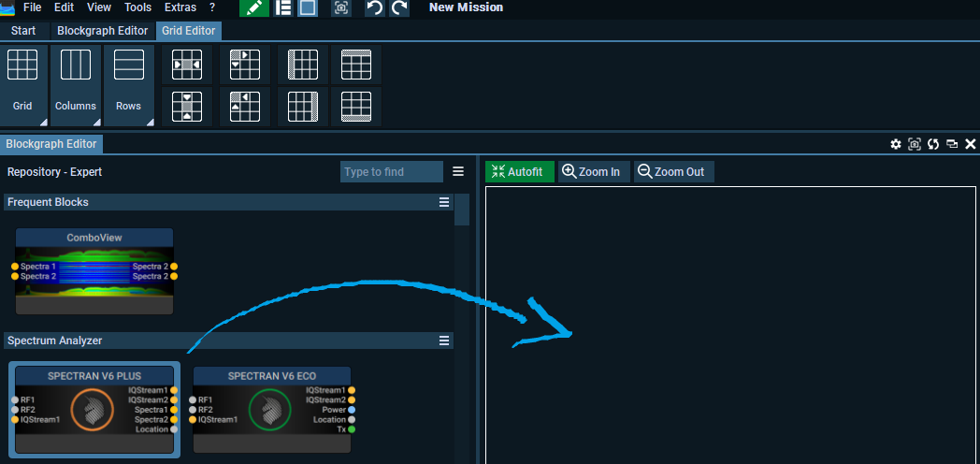Viewport: 980px width, 464px height.
Task: Click the grid icon with right and down arrows
Action: click(245, 65)
